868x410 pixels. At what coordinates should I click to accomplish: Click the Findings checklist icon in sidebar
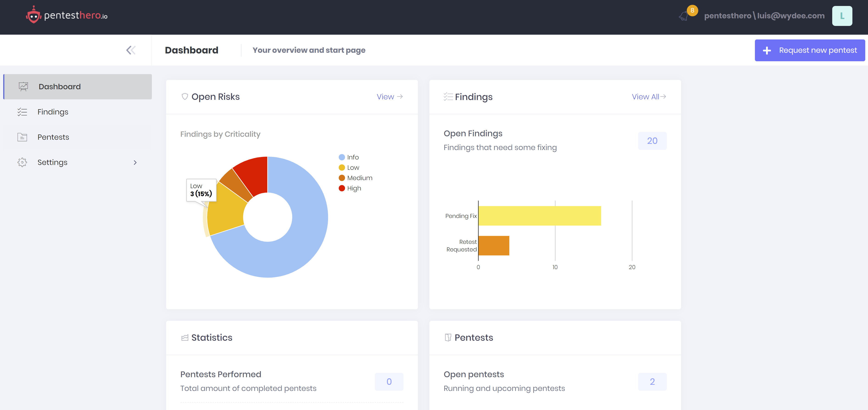tap(22, 112)
